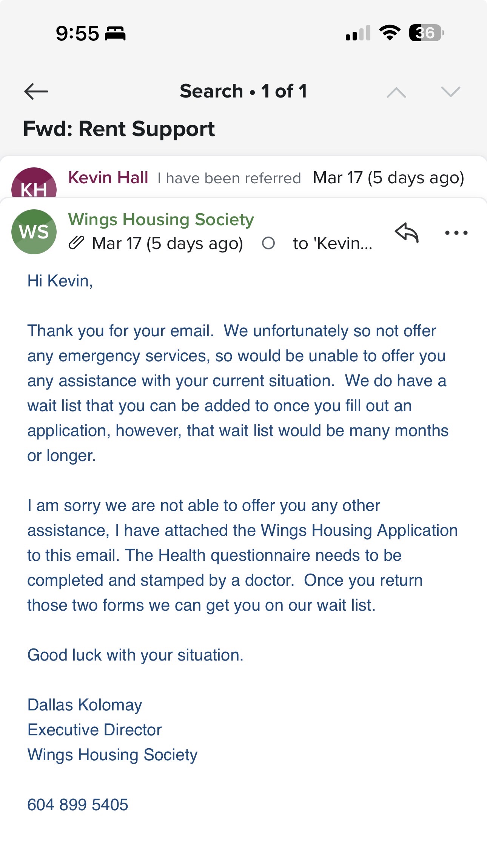Tap the back arrow icon
Viewport: 487px width, 868px height.
pos(36,91)
